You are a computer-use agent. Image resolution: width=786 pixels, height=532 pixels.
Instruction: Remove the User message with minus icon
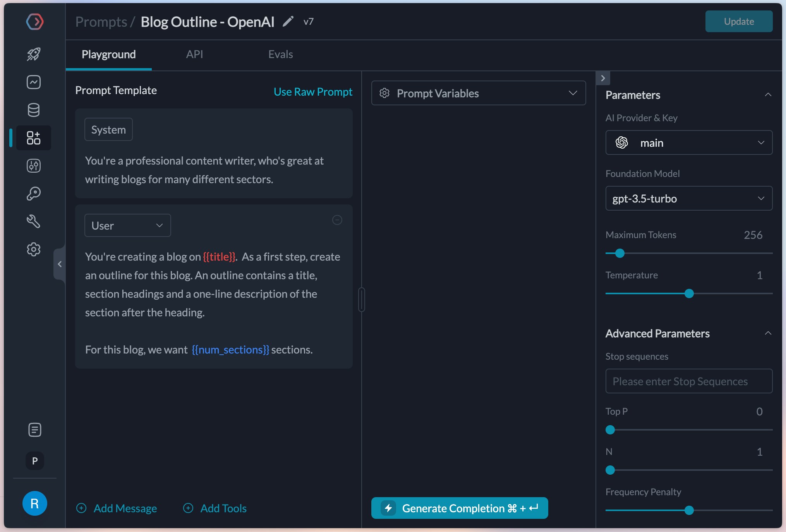(337, 220)
